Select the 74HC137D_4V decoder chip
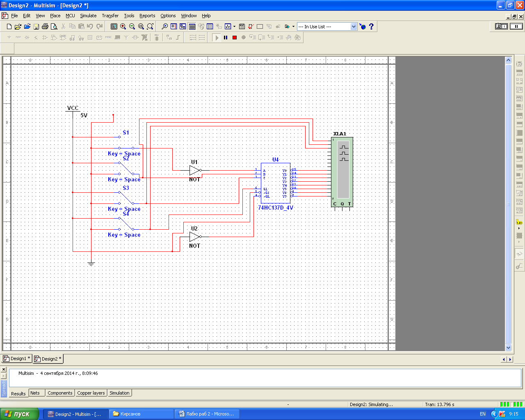Screen dimensions: 525x420 tap(276, 183)
